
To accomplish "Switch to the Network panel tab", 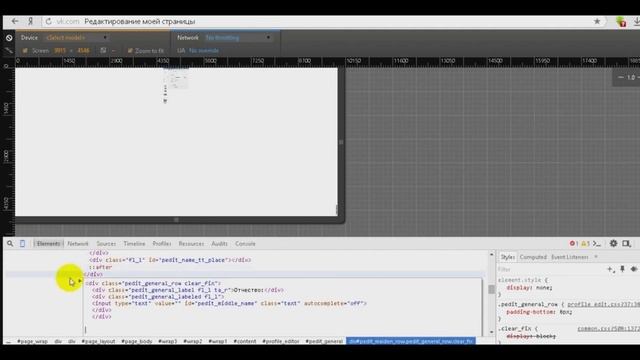I will point(78,244).
